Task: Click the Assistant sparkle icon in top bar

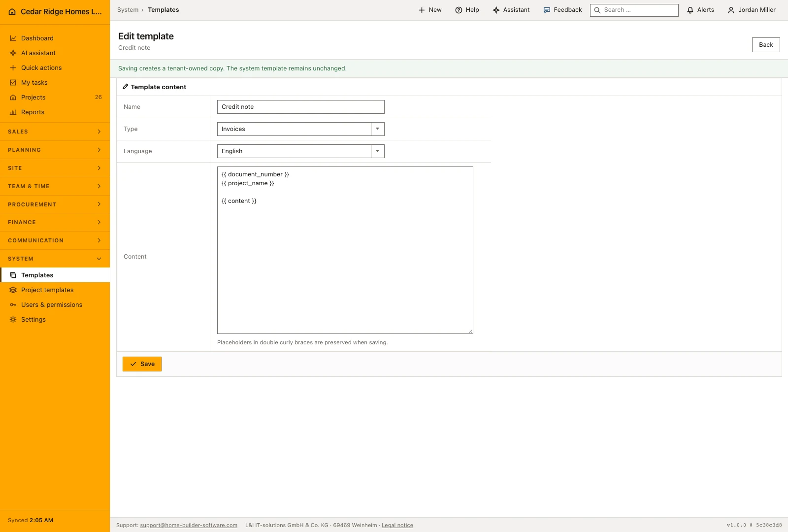Action: pyautogui.click(x=496, y=10)
